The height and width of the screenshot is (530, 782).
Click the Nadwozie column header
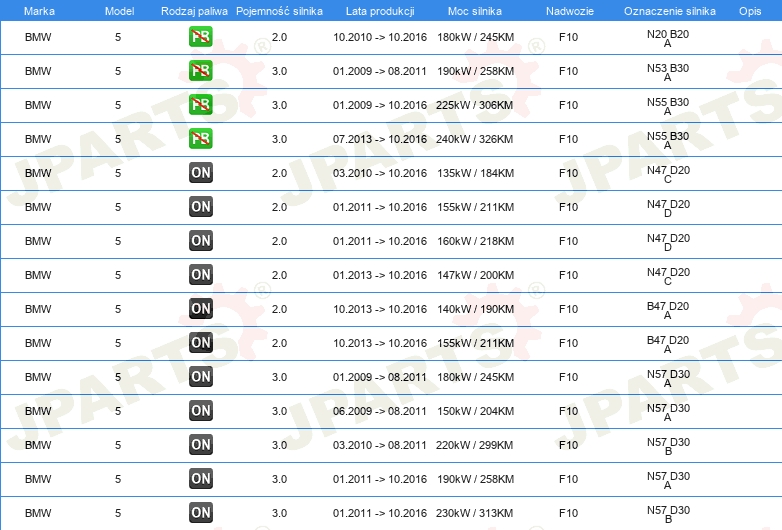pos(570,11)
